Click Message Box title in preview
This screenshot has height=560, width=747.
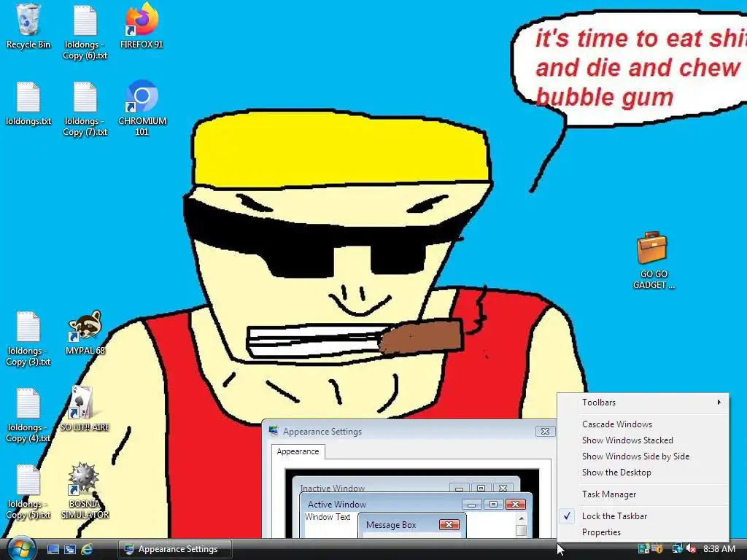pos(391,525)
